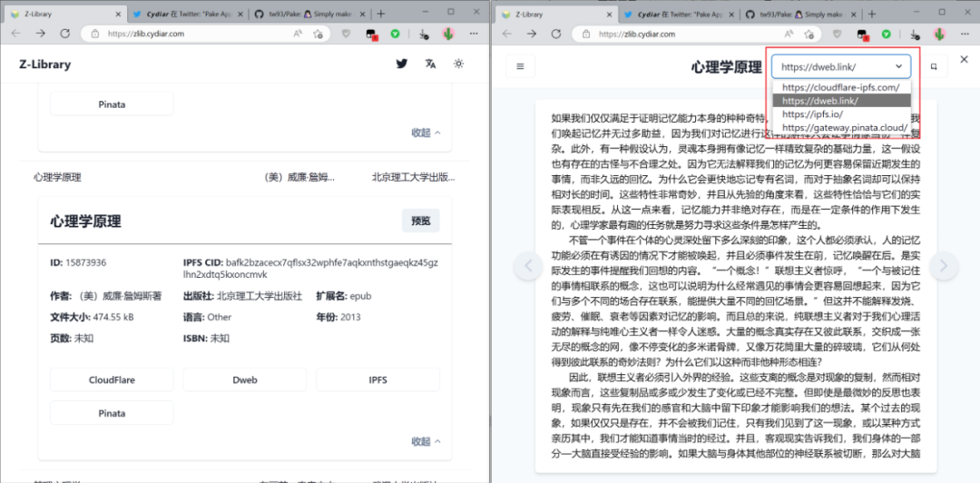
Task: Click the IPFS download button
Action: point(377,379)
